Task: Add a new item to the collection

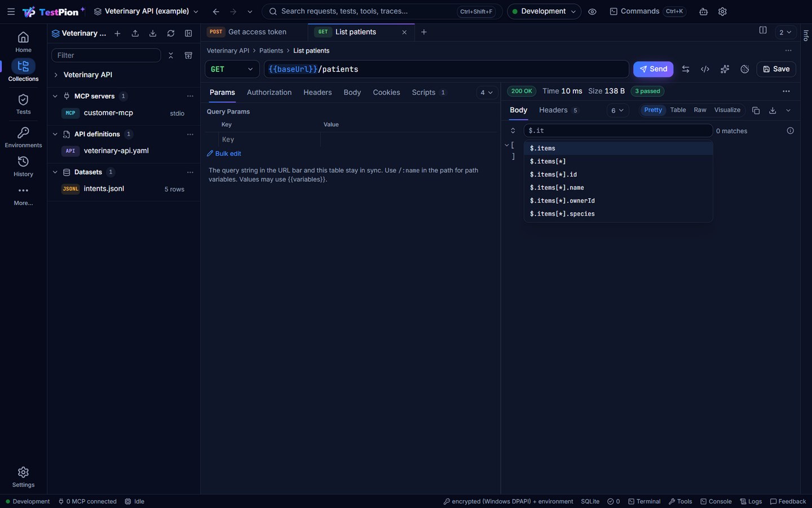Action: [x=117, y=33]
